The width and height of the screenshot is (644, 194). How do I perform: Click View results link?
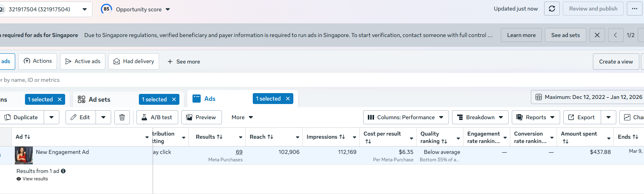35,179
